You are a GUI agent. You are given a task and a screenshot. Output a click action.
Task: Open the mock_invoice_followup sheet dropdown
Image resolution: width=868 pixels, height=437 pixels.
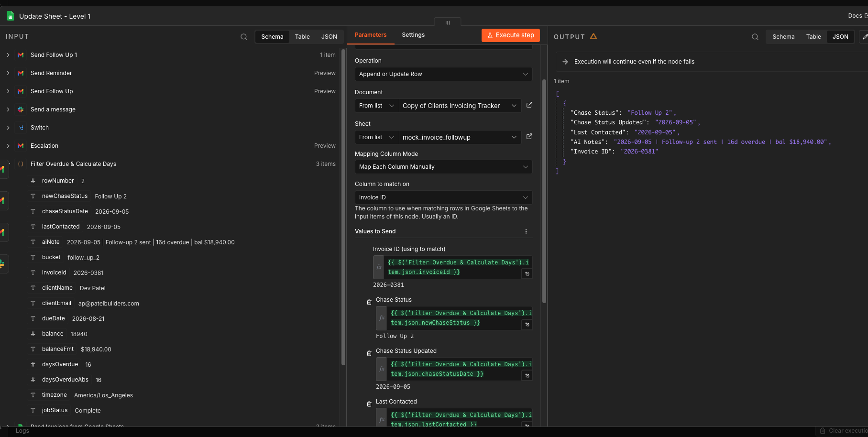coord(460,137)
